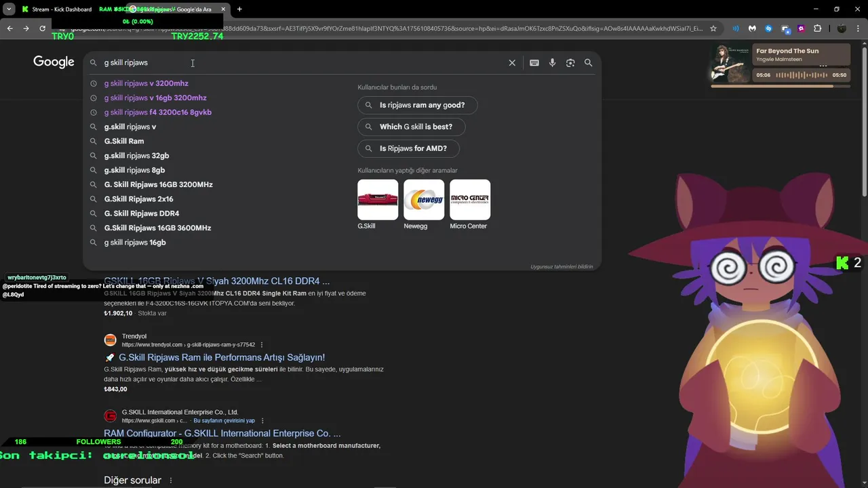Go back to the previous page
Image resolution: width=868 pixels, height=488 pixels.
[x=9, y=28]
